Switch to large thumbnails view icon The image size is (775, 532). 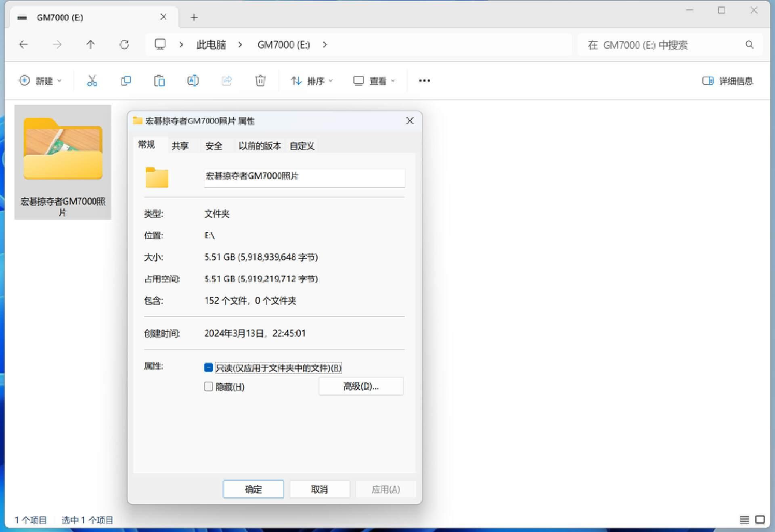760,520
